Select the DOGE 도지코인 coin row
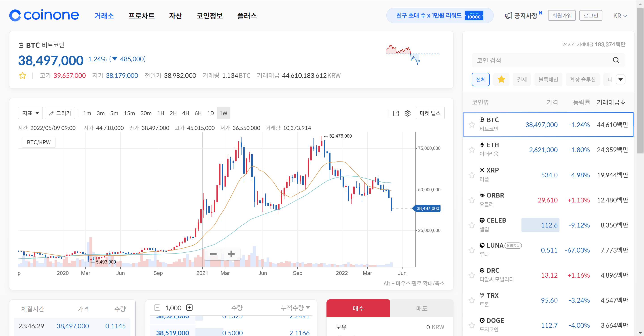Image resolution: width=644 pixels, height=336 pixels. (x=548, y=325)
